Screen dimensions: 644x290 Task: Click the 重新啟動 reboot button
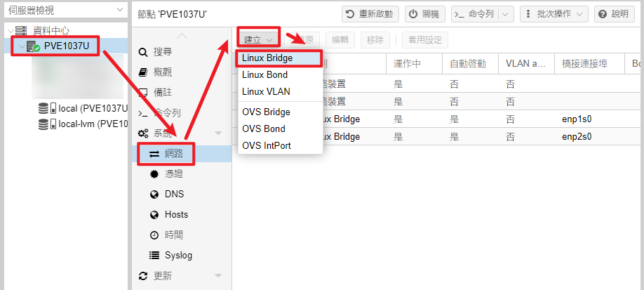371,14
